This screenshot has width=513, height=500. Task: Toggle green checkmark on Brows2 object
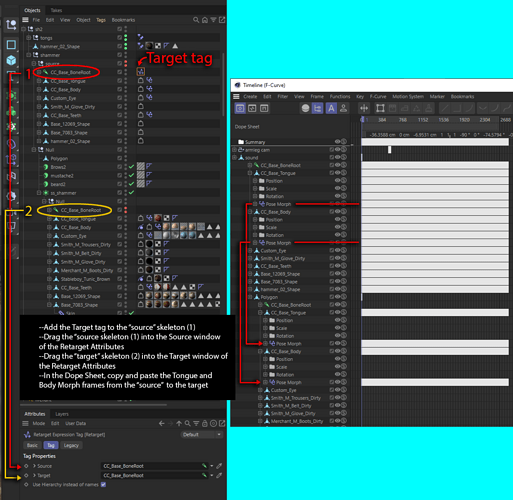(131, 167)
